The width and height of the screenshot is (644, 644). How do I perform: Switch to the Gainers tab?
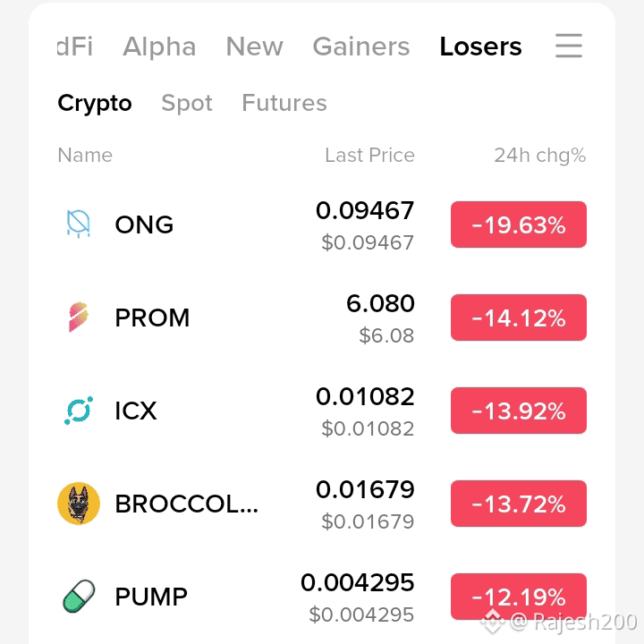[361, 46]
